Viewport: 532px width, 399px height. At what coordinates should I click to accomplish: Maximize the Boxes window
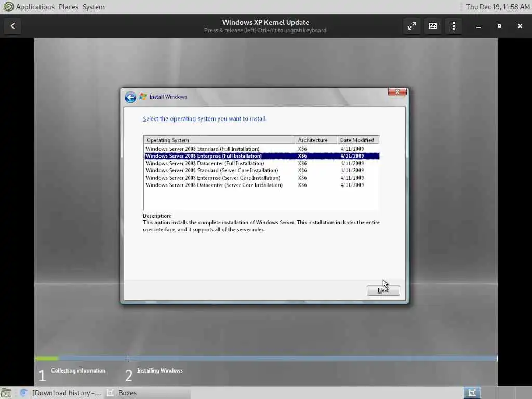(499, 26)
